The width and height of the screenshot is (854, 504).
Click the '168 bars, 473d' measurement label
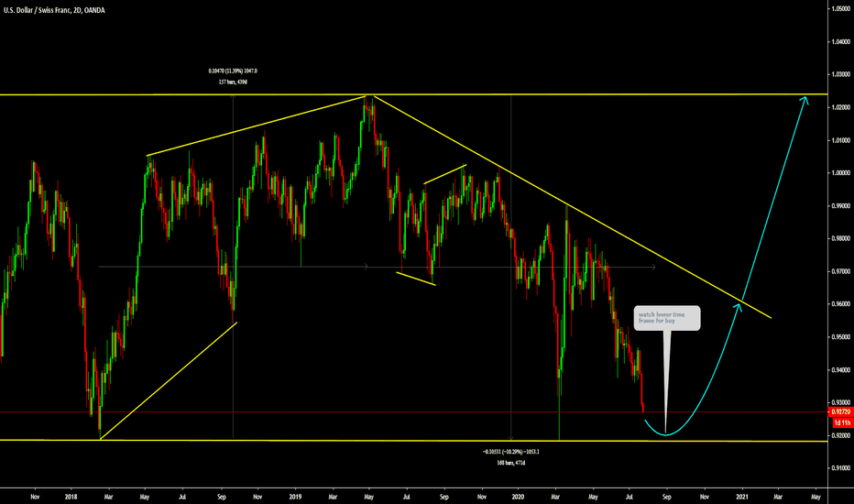511,463
